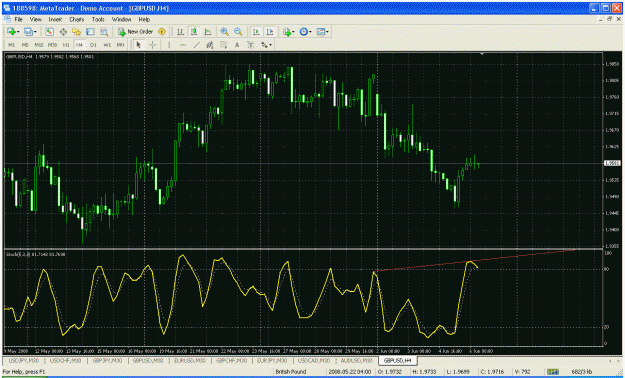Open the Charts menu
625x378 pixels.
[x=77, y=19]
